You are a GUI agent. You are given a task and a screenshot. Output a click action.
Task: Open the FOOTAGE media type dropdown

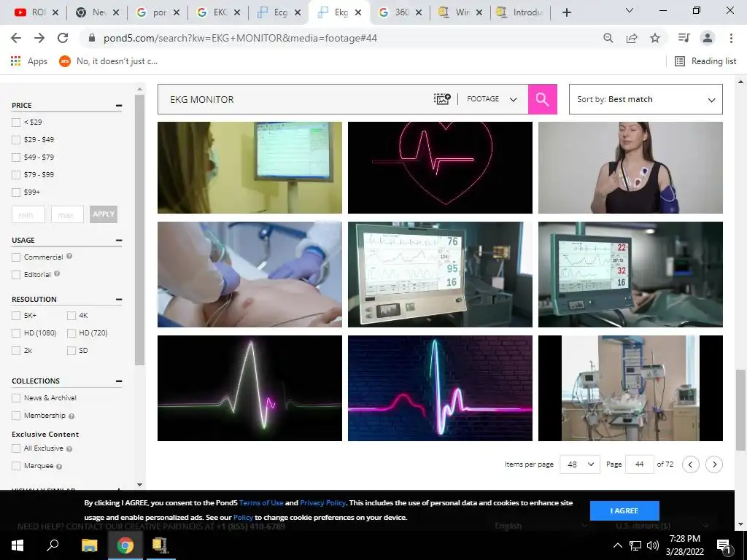point(492,99)
